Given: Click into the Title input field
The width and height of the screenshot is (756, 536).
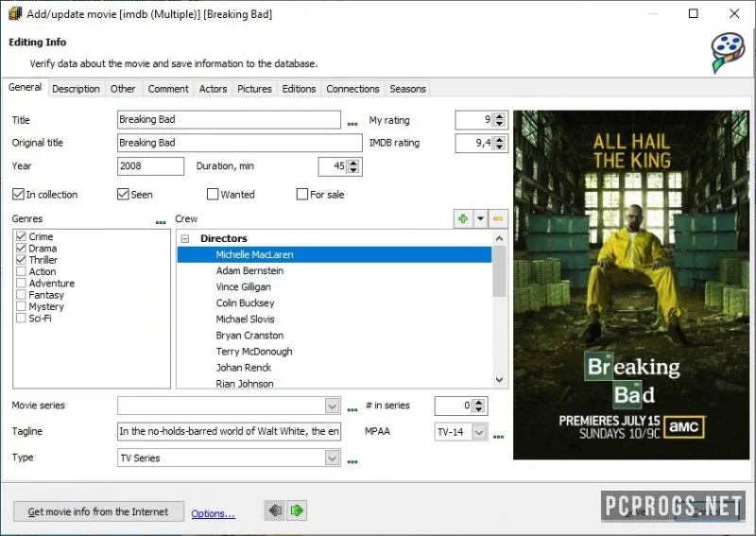Looking at the screenshot, I should coord(229,120).
